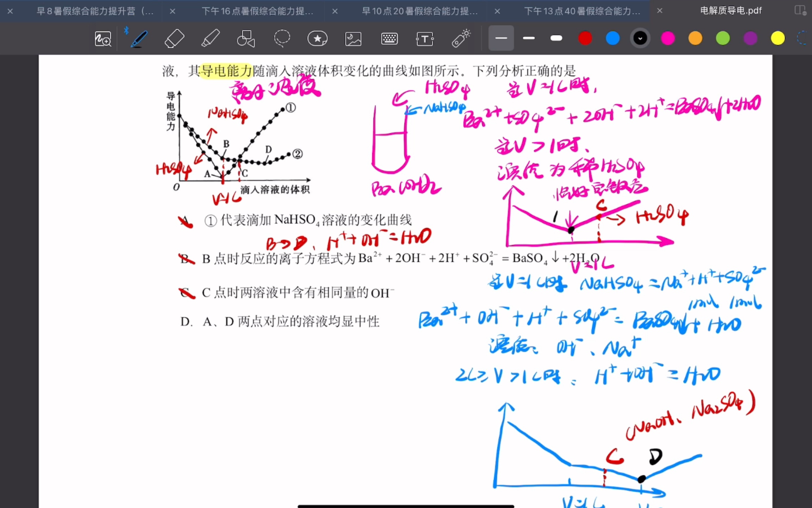Choose the thinnest stroke width
Viewport: 812px width, 508px height.
[x=501, y=38]
